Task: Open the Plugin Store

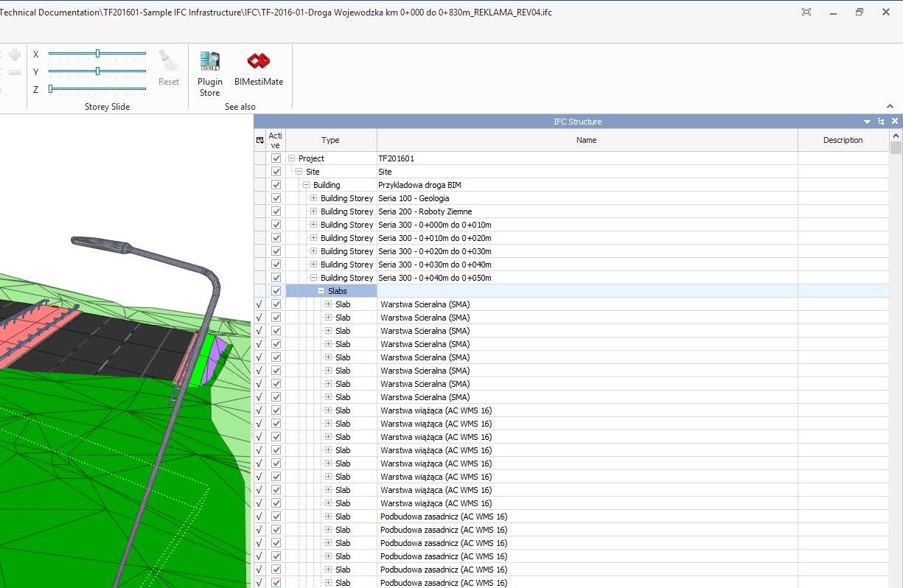Action: pos(210,74)
